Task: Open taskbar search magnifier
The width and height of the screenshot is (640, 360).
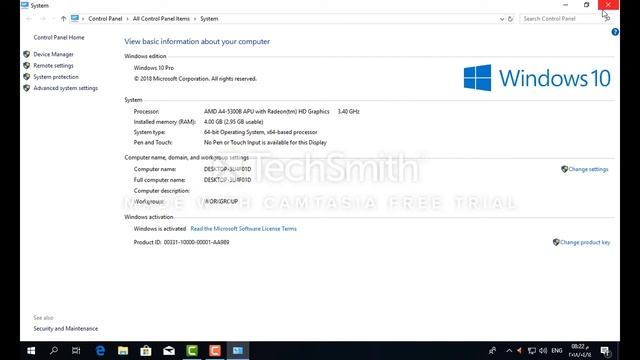Action: point(53,351)
